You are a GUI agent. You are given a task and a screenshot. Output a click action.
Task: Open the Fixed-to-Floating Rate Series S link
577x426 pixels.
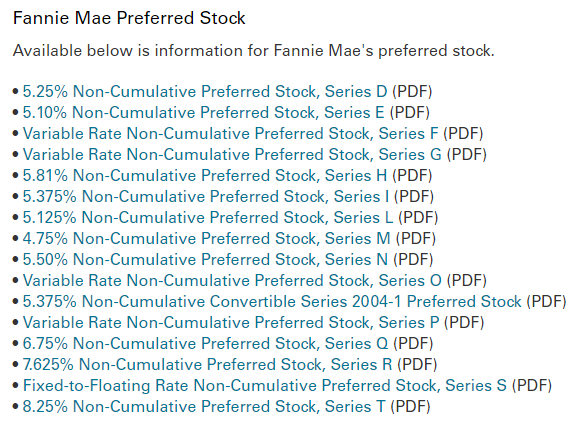tap(265, 385)
